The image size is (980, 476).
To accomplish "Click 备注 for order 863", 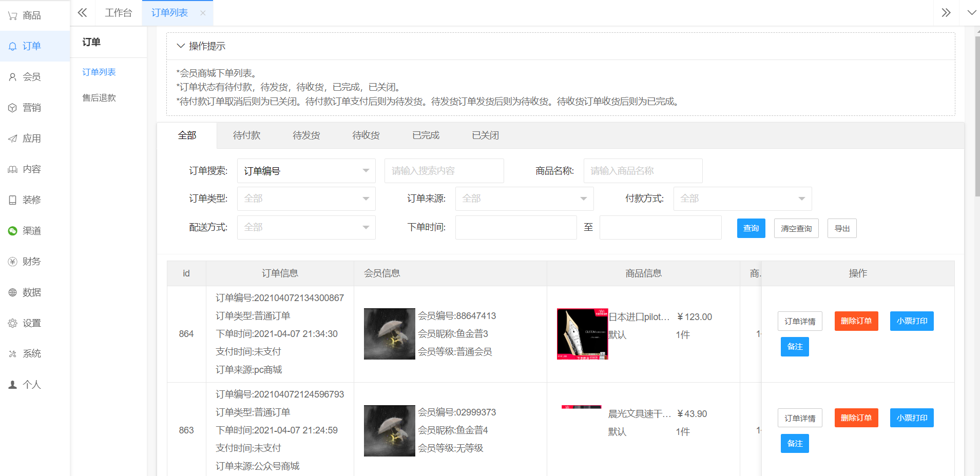I will (795, 444).
